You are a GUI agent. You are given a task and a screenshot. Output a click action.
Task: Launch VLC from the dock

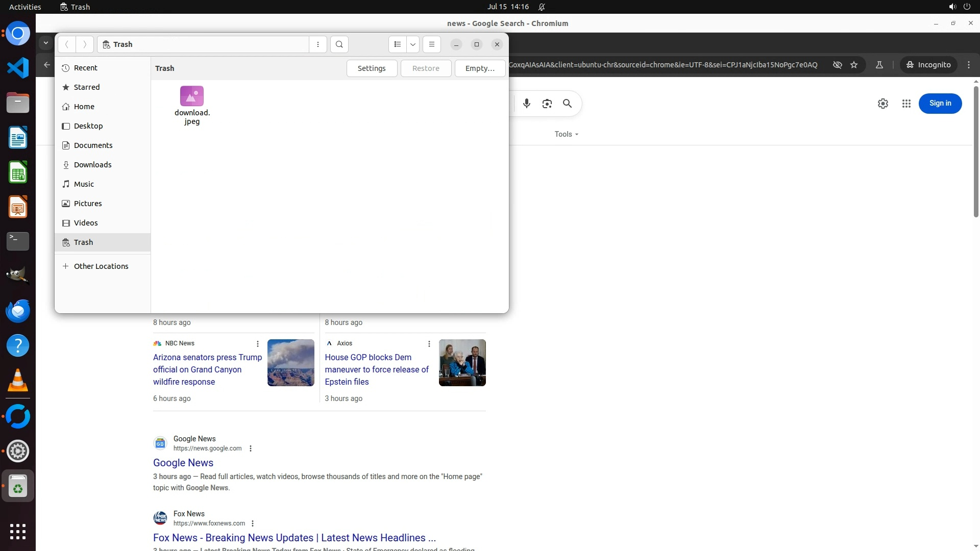18,381
